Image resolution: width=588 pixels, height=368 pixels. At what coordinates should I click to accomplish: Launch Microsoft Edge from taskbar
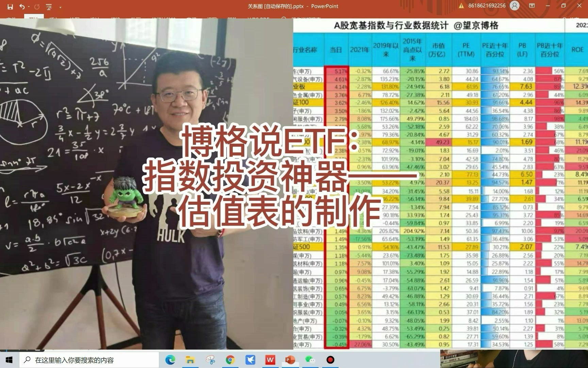coord(170,360)
